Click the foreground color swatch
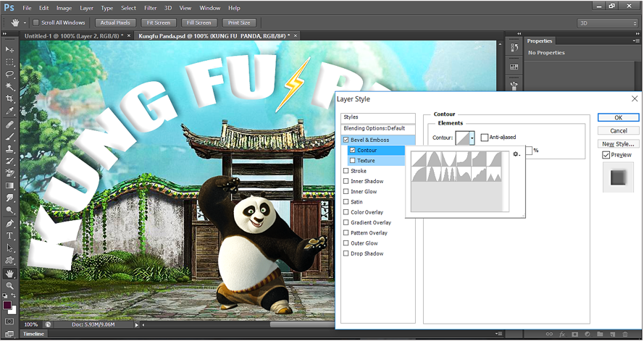 (7, 306)
